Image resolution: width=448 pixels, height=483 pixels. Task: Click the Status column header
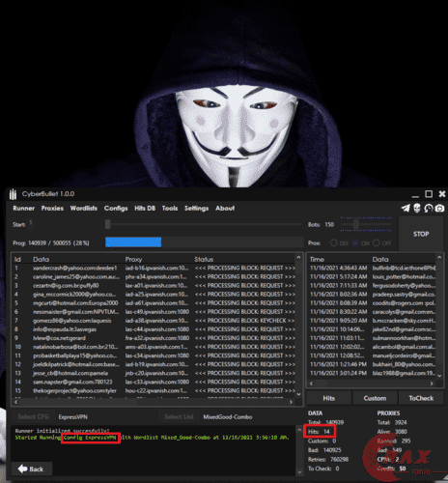[x=204, y=259]
